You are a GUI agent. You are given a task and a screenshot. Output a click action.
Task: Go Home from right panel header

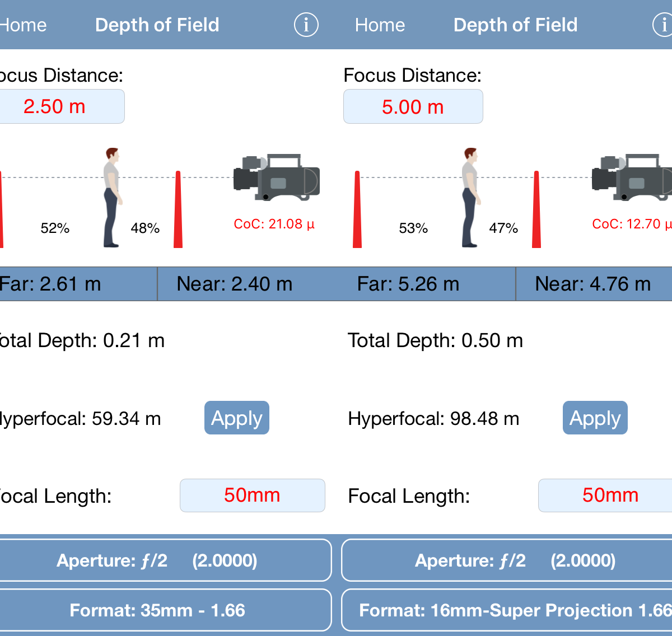pyautogui.click(x=380, y=25)
